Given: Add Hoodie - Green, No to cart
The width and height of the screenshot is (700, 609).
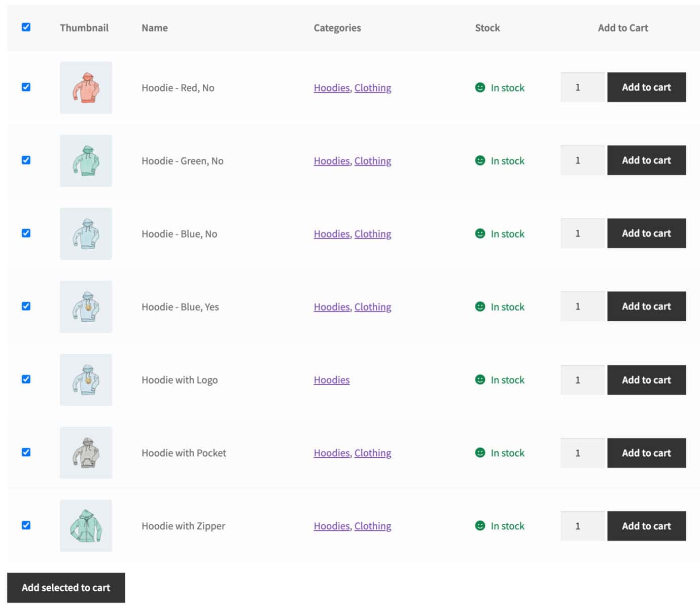Looking at the screenshot, I should (646, 160).
